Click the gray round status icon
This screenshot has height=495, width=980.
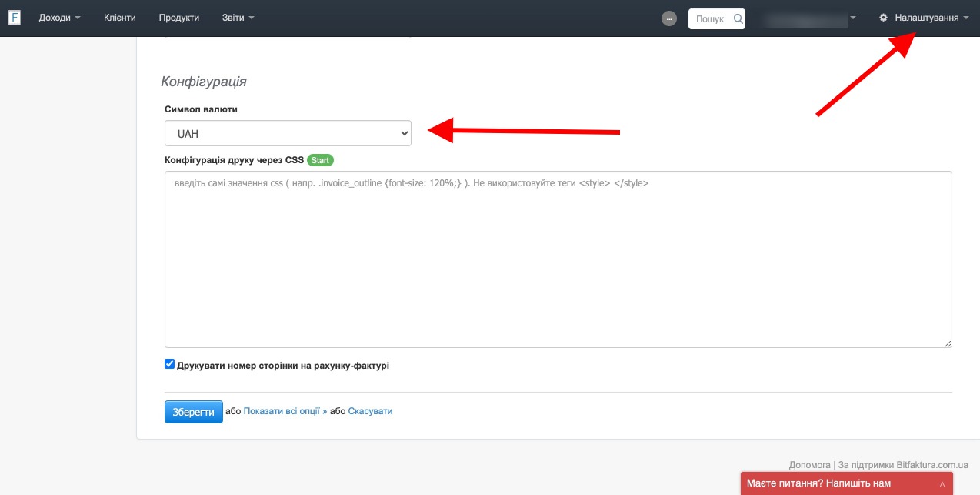pos(669,18)
